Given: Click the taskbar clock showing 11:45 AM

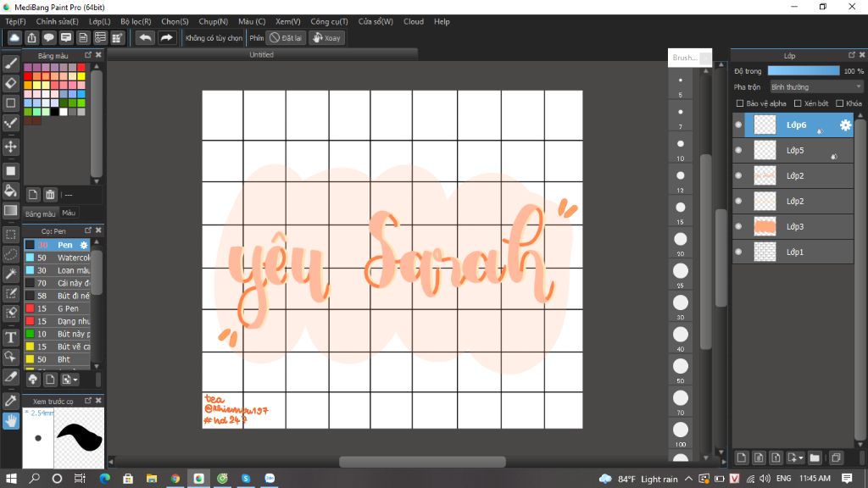Looking at the screenshot, I should [x=815, y=479].
